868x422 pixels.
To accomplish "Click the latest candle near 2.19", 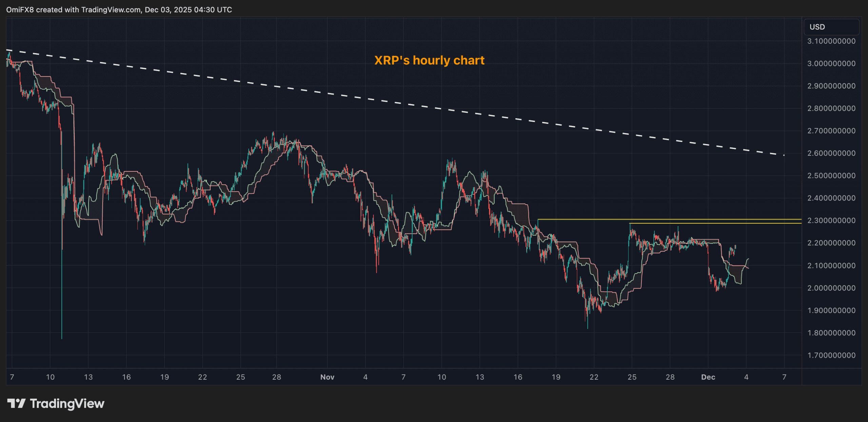I will click(x=735, y=246).
